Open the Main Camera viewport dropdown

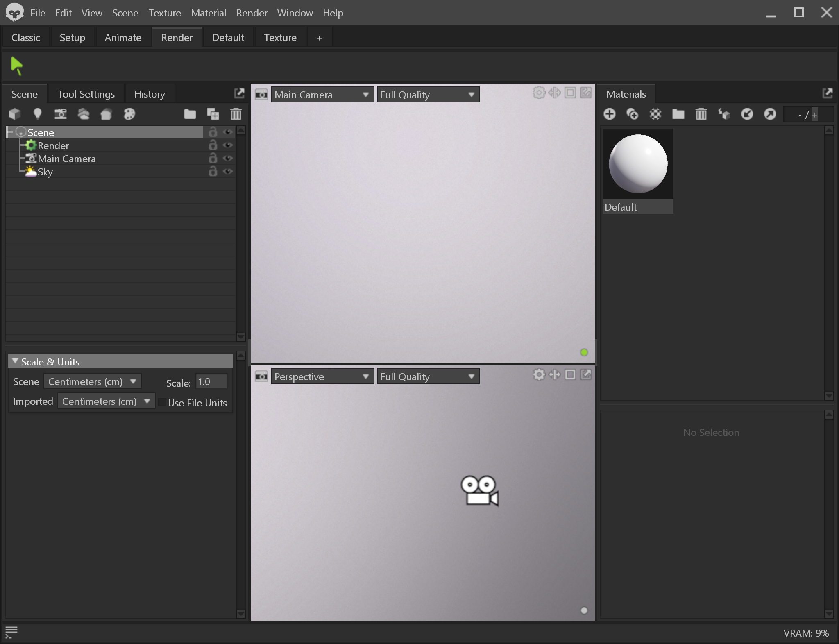(322, 95)
